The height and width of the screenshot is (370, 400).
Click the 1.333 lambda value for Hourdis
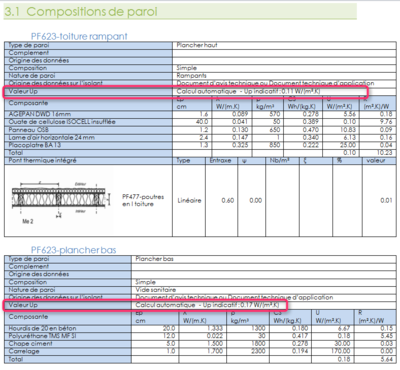point(215,328)
